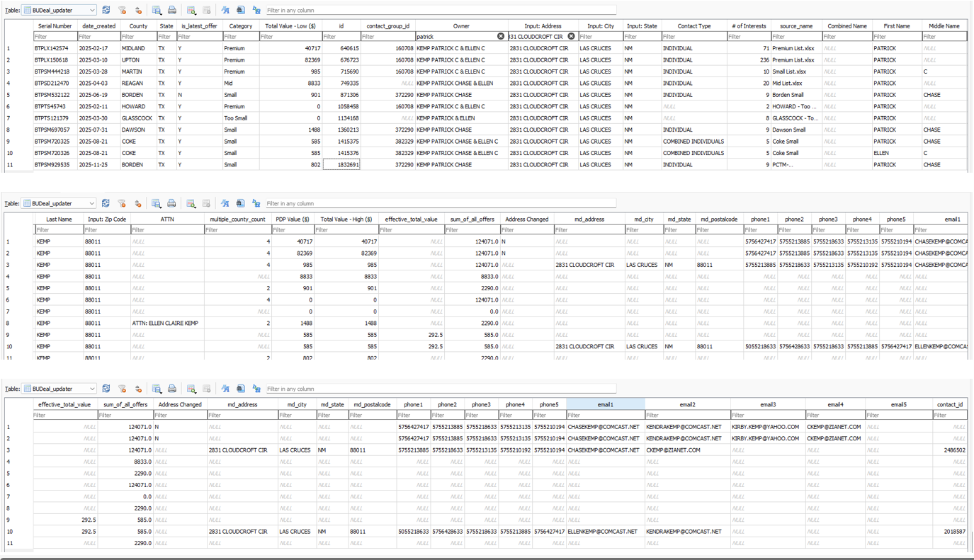Sort by PDP Value ($) column header

pyautogui.click(x=293, y=219)
